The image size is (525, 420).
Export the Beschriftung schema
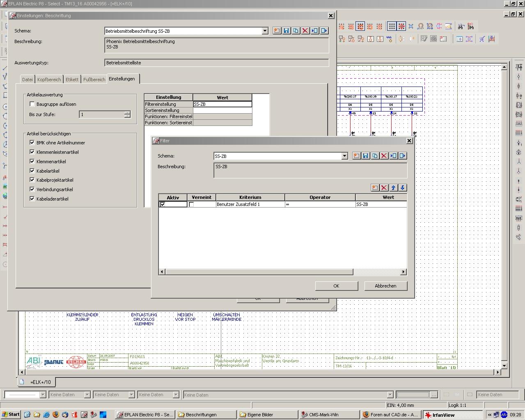pyautogui.click(x=324, y=31)
